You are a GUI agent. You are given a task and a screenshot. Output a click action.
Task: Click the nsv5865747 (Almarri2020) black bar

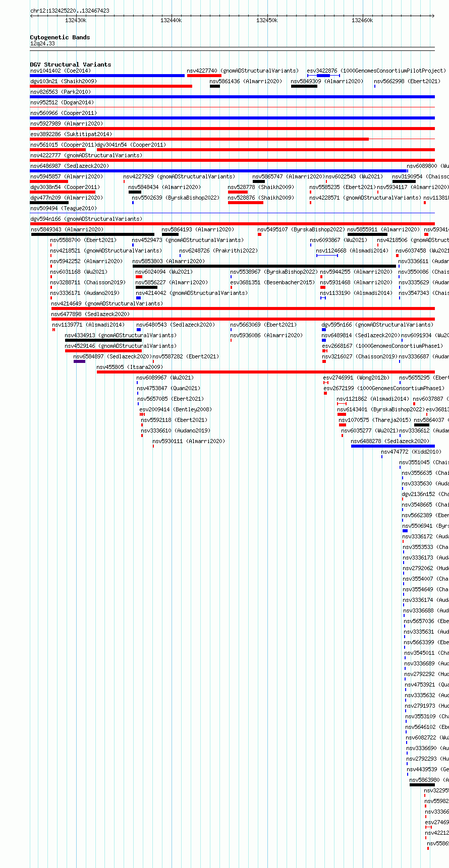click(x=259, y=181)
